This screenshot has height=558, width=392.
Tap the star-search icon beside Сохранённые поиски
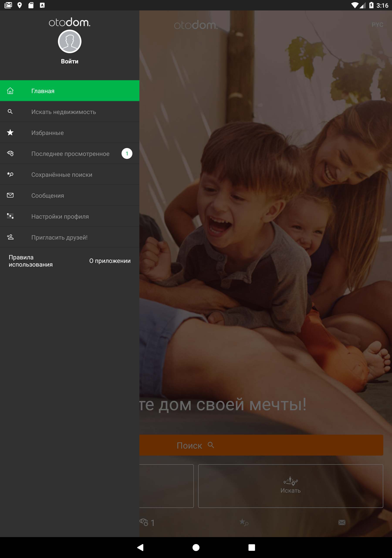(x=10, y=174)
